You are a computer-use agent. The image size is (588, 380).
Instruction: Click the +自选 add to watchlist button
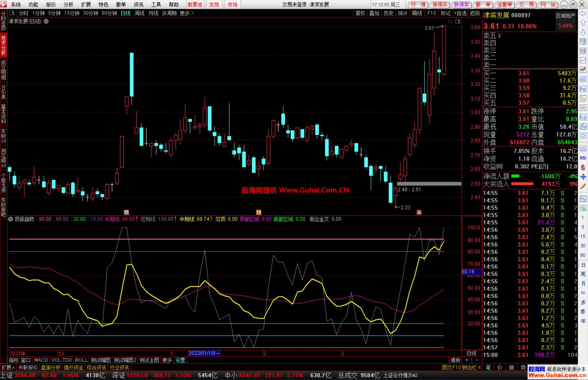pyautogui.click(x=460, y=13)
